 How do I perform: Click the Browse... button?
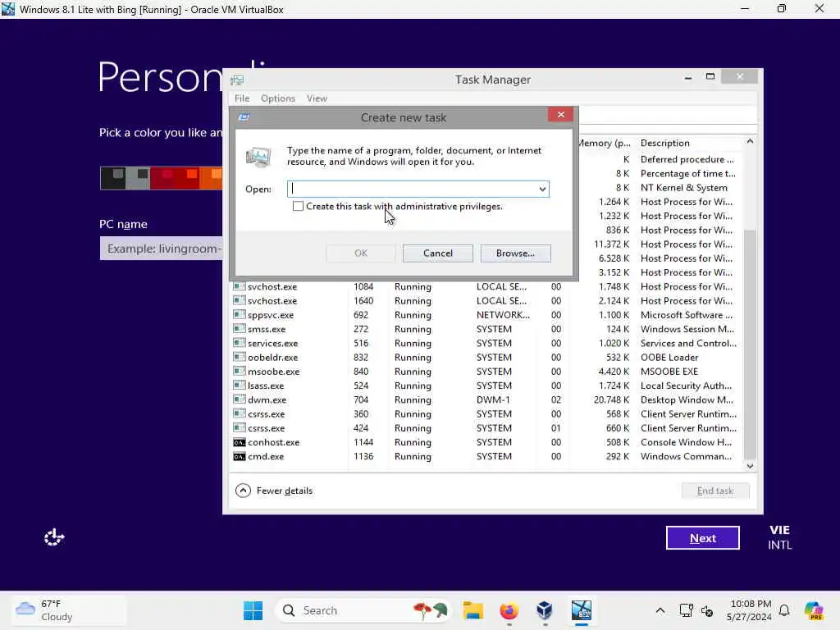click(x=515, y=253)
